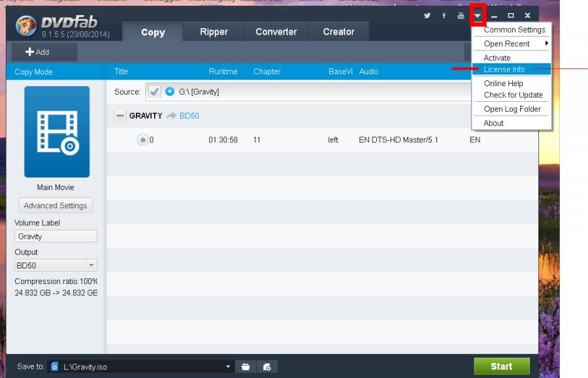The height and width of the screenshot is (378, 588).
Task: Click the ISO file icon before L:\Gravity.iso
Action: pyautogui.click(x=55, y=366)
